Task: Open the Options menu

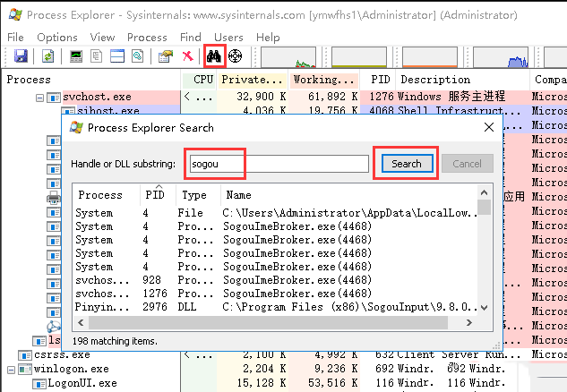Action: pos(57,38)
